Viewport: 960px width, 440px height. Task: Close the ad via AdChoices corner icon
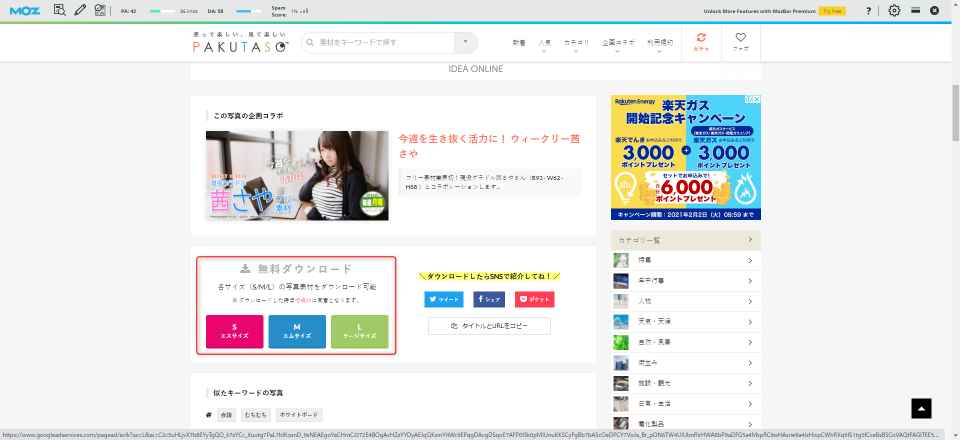tap(756, 99)
